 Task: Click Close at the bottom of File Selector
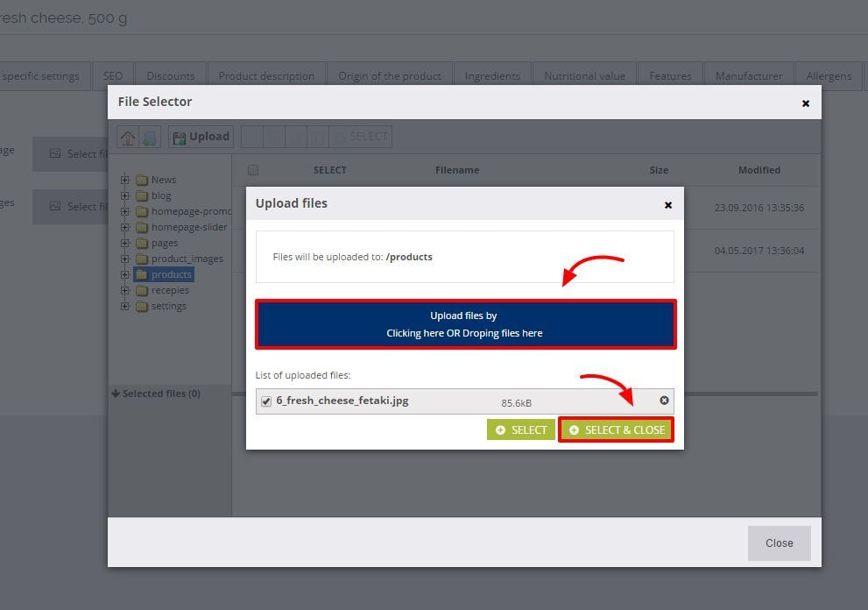(x=779, y=543)
